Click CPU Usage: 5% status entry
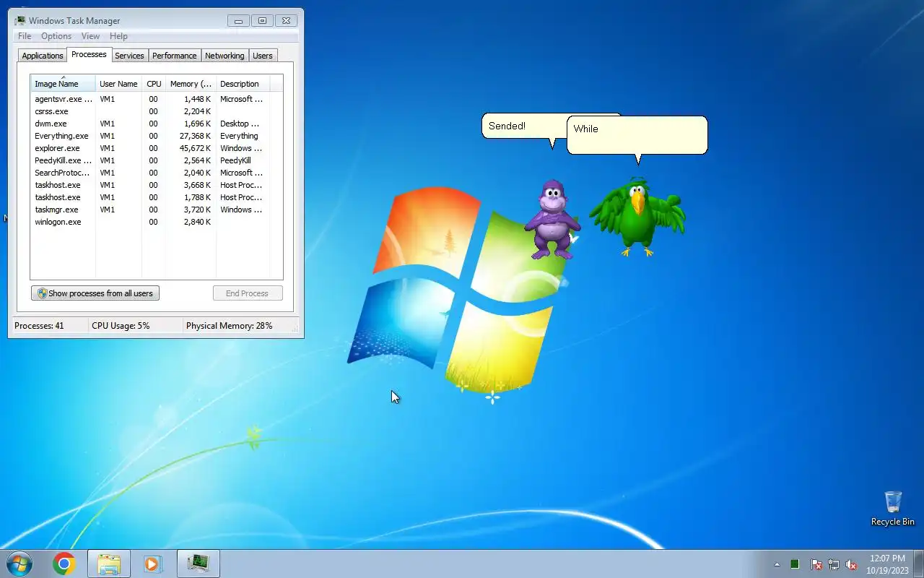 [x=121, y=326]
